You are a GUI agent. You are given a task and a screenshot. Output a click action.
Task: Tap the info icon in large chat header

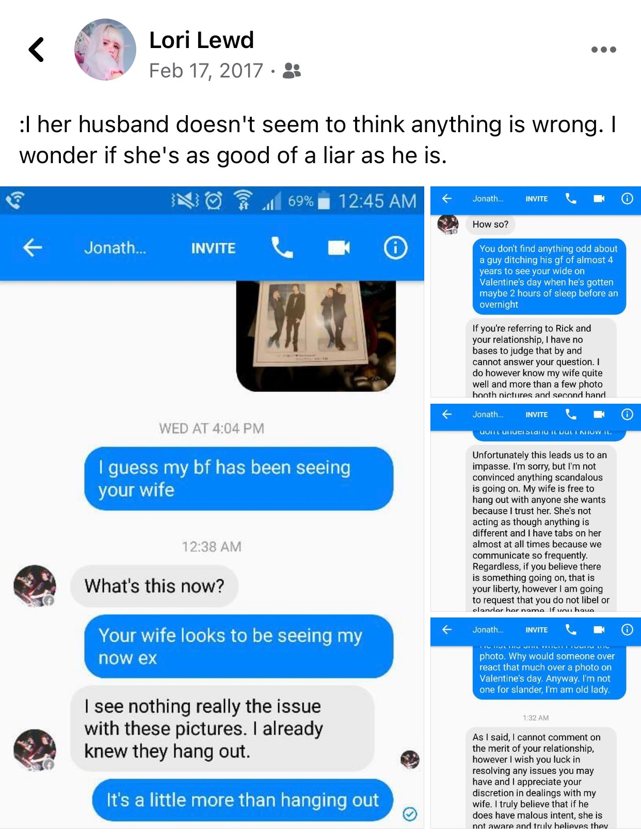point(395,248)
